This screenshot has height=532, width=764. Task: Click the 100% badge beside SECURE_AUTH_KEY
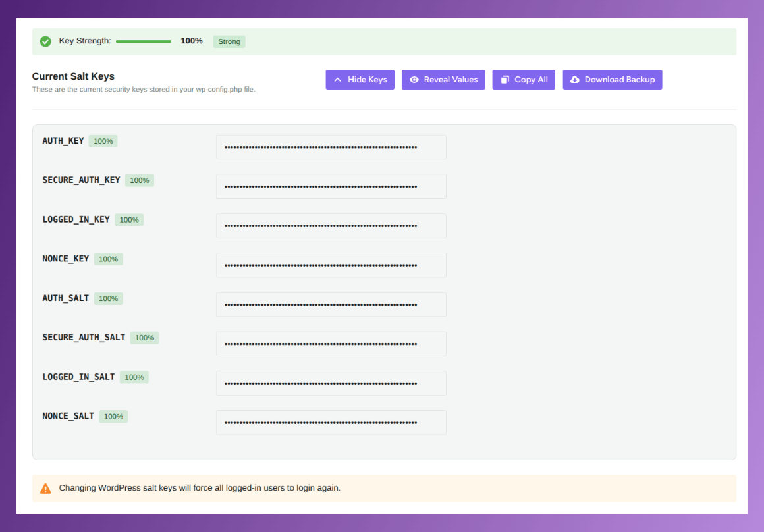point(140,181)
